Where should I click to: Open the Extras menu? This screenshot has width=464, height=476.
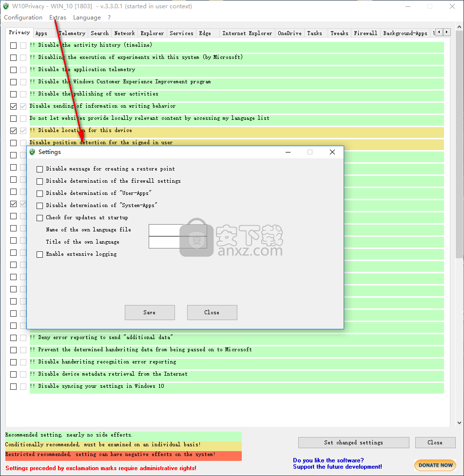[58, 18]
